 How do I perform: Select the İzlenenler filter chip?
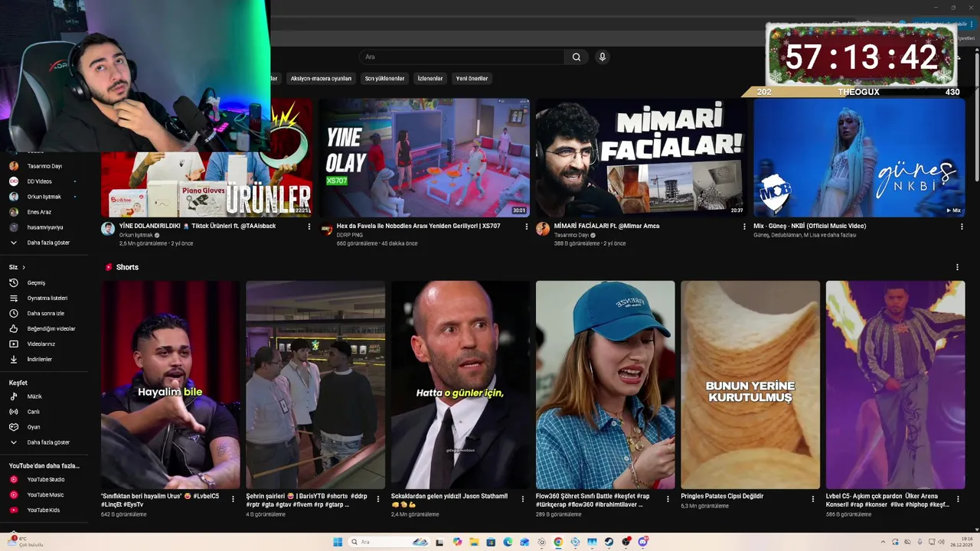[x=430, y=78]
